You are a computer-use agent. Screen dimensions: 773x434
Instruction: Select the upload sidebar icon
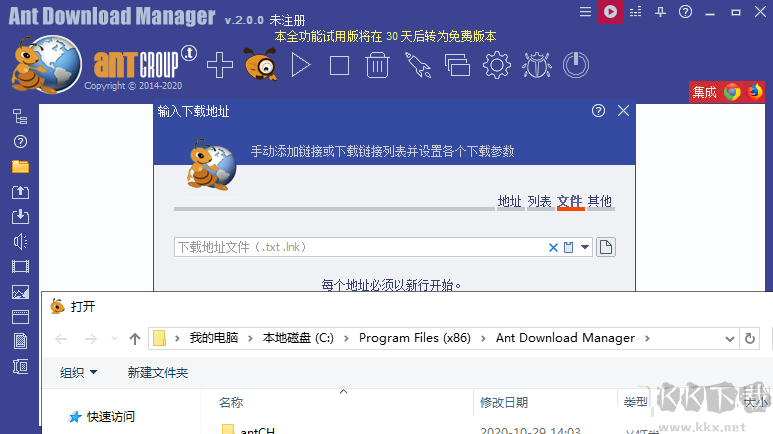click(20, 192)
